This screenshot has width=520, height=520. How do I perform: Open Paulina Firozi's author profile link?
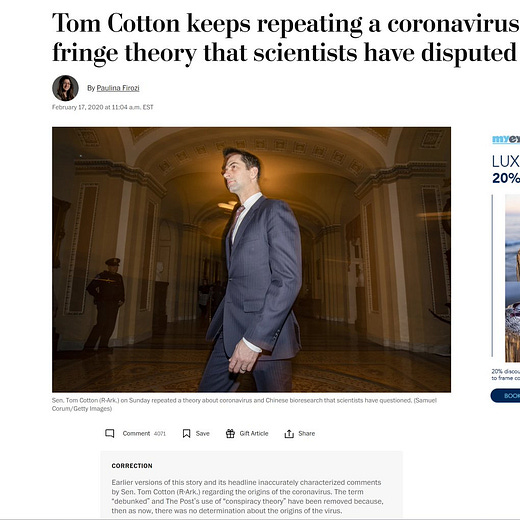[x=118, y=88]
